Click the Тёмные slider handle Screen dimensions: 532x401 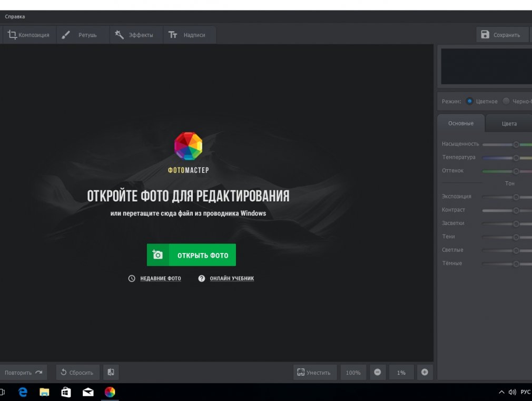516,264
